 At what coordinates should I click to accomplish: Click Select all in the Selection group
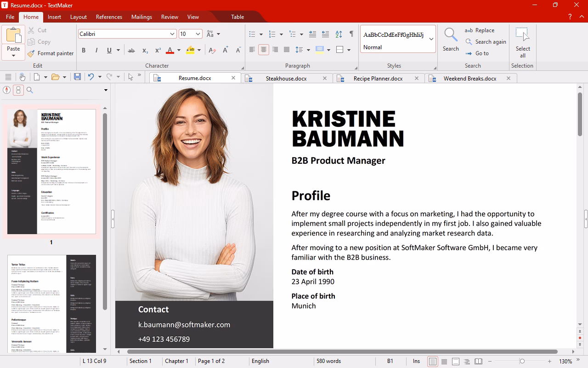[523, 41]
